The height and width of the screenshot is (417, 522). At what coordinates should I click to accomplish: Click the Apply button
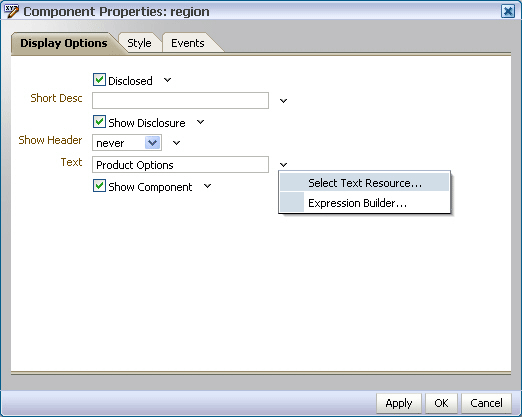tap(399, 403)
